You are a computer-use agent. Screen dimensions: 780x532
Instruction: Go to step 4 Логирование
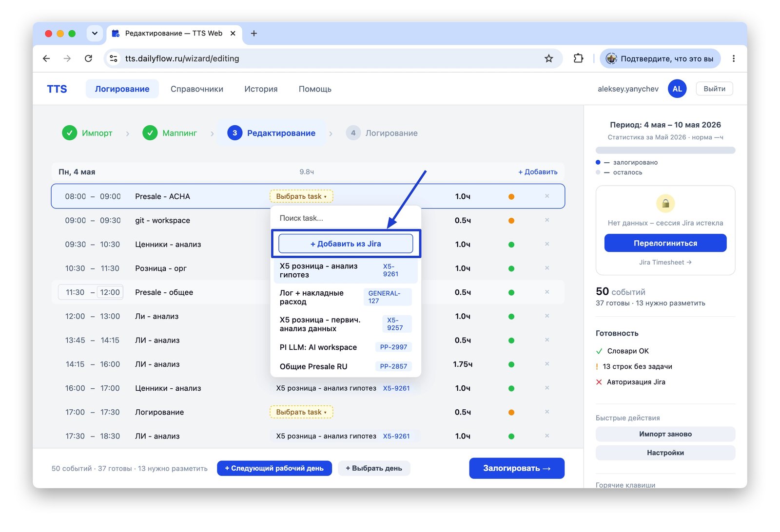[x=382, y=133]
